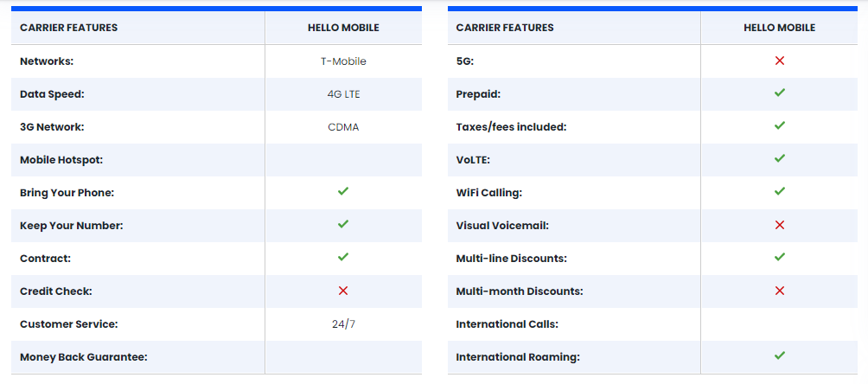The height and width of the screenshot is (384, 868).
Task: Click the red X icon next to 5G
Action: tap(780, 61)
